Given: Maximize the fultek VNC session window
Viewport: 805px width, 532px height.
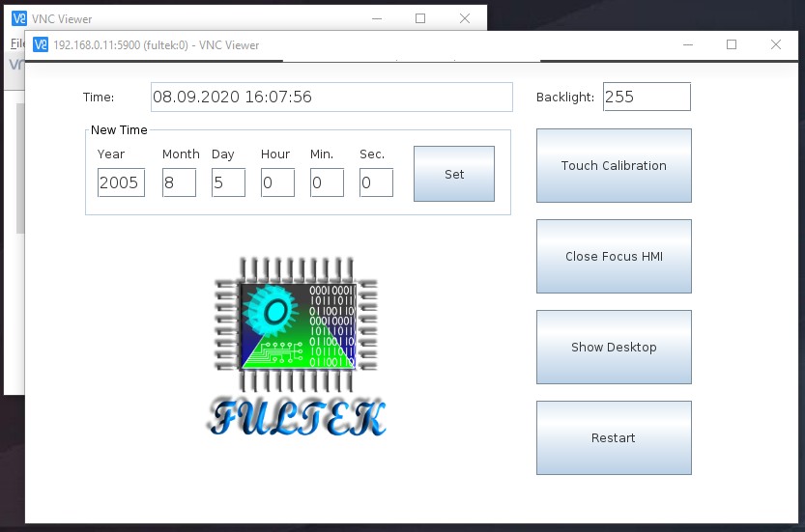Looking at the screenshot, I should pos(732,44).
